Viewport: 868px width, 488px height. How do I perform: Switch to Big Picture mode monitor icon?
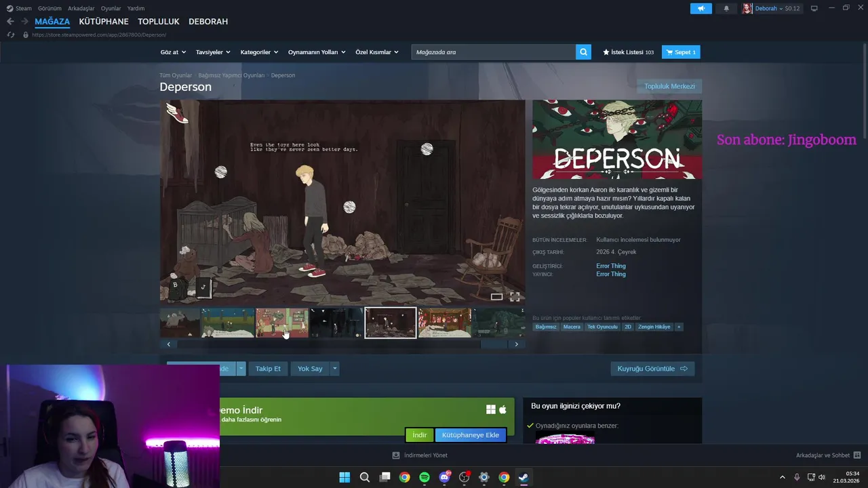[814, 8]
